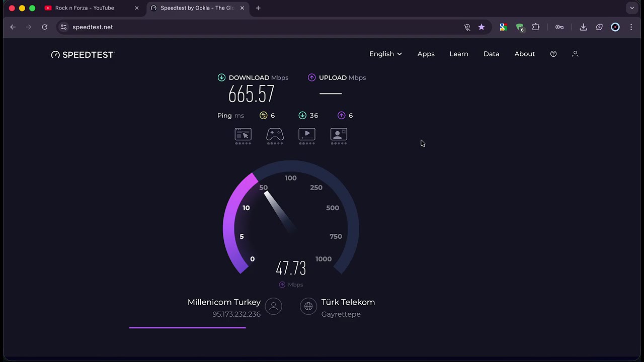
Task: Click the browser back arrow
Action: point(13,27)
